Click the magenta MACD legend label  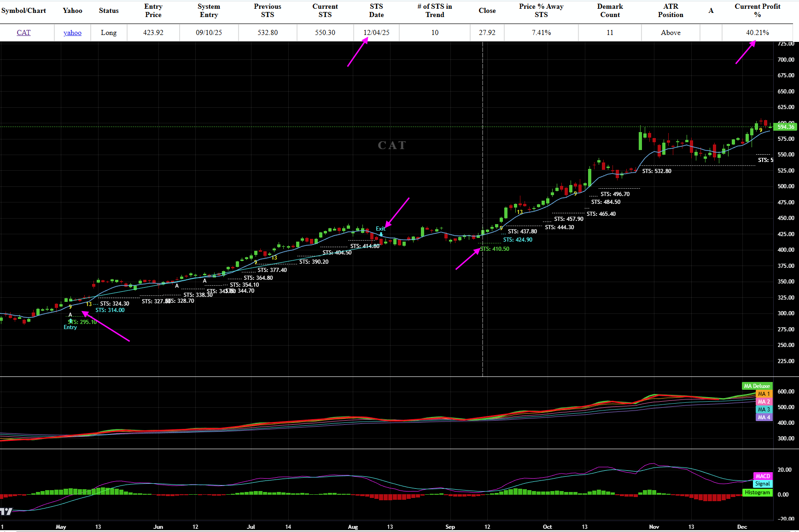pos(763,476)
